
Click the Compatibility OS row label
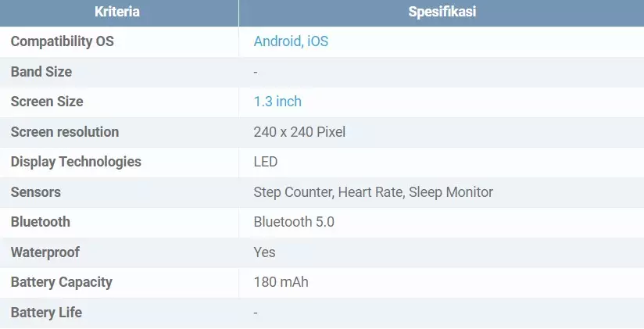click(62, 41)
